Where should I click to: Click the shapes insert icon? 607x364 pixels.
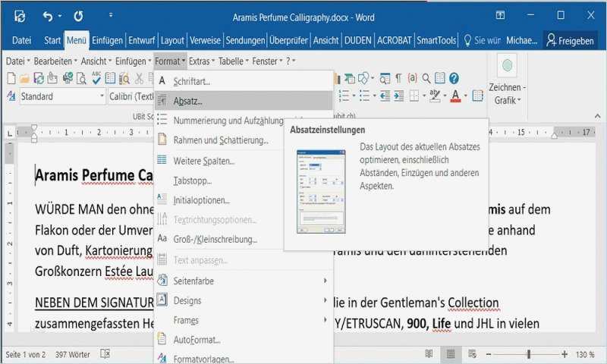click(x=363, y=79)
